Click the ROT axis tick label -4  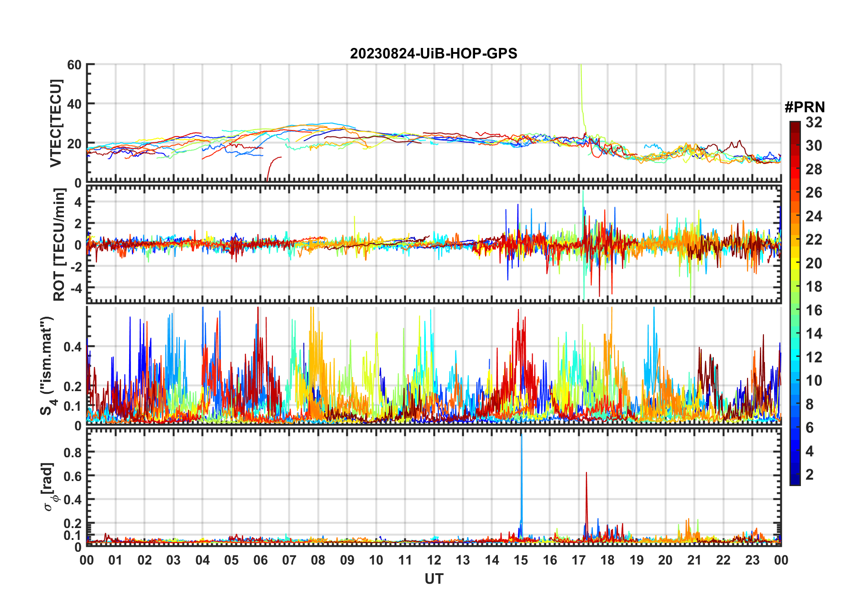pyautogui.click(x=73, y=288)
